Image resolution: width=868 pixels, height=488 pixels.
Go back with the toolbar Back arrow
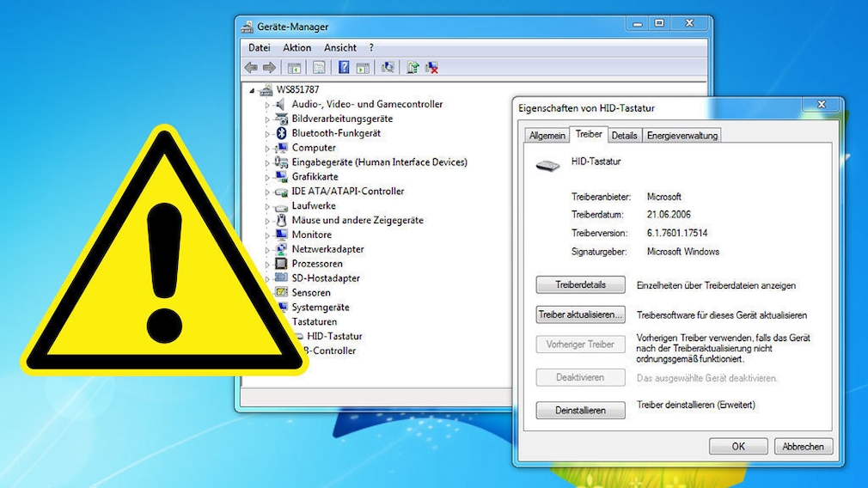[251, 68]
